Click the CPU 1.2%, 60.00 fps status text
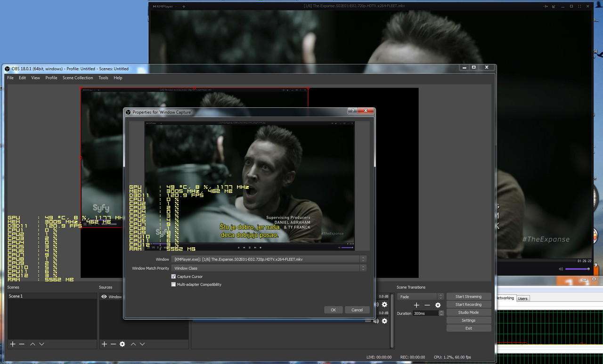This screenshot has width=603, height=364. pyautogui.click(x=452, y=357)
